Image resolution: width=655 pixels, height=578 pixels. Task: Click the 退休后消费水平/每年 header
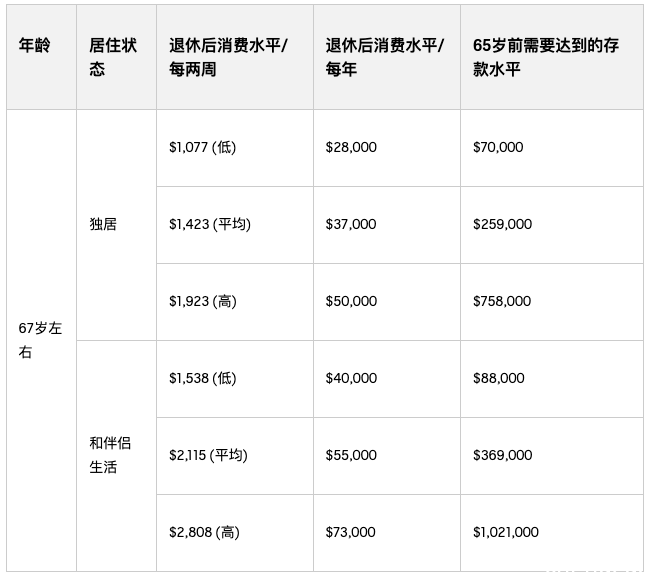(x=387, y=57)
